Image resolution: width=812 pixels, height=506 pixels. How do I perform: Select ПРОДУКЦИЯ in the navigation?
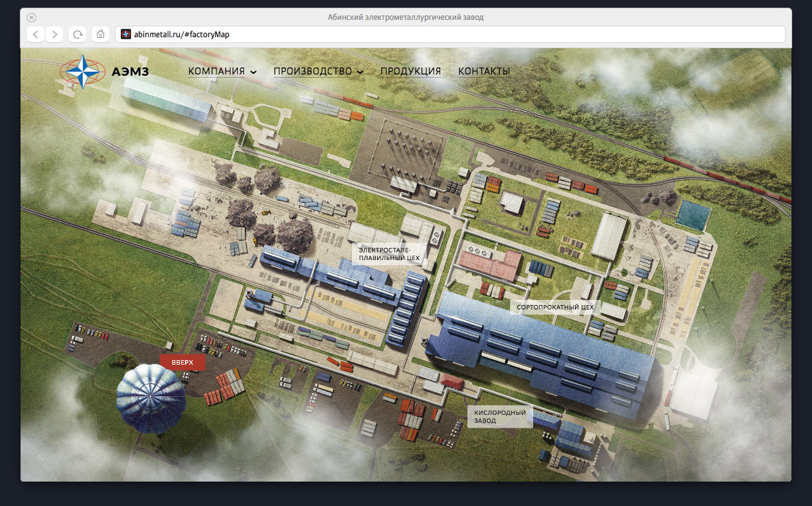pos(410,71)
